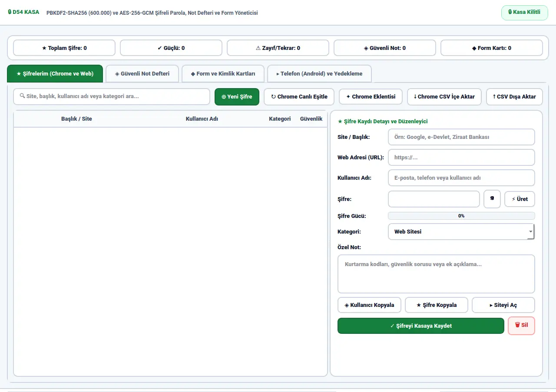Viewport: 556px width, 392px height.
Task: Open the Güvenli Not Defteri tab
Action: pyautogui.click(x=142, y=74)
